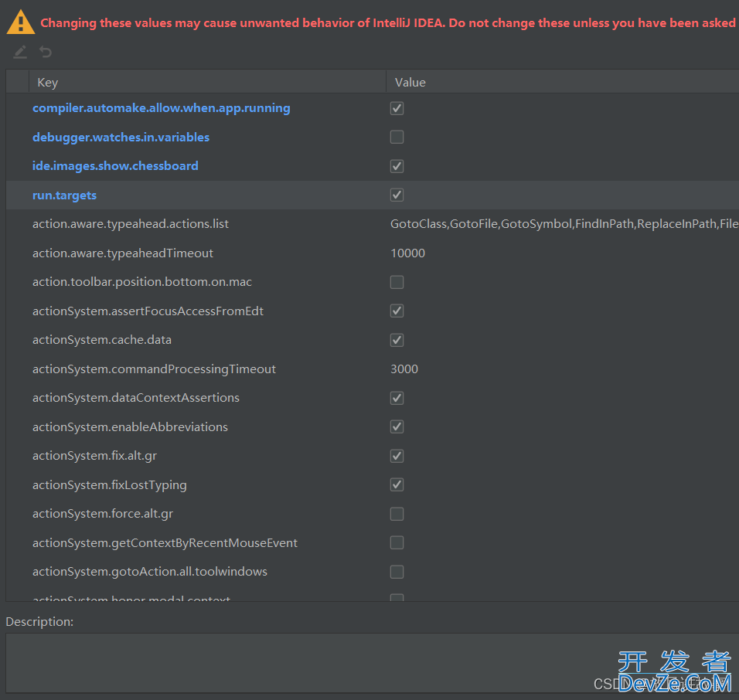
Task: Select actionSystem.enableAbbreviations key
Action: (x=130, y=426)
